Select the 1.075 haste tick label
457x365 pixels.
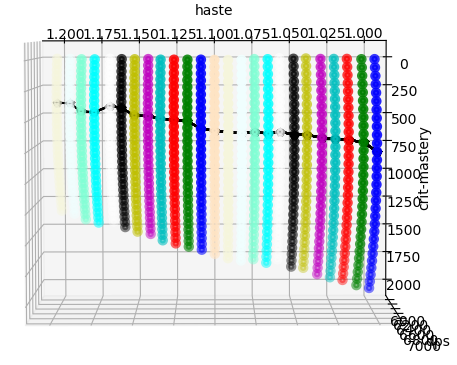point(252,34)
